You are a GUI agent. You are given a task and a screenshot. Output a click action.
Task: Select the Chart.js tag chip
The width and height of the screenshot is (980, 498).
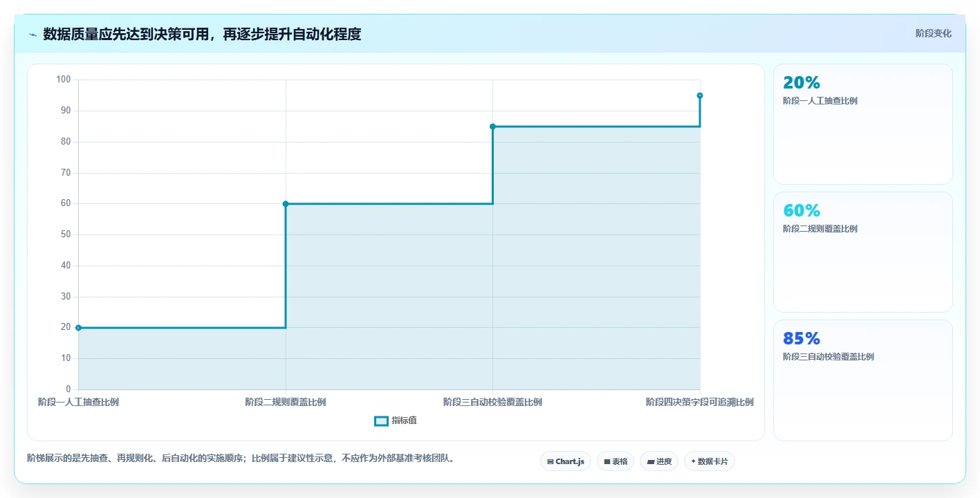[x=566, y=461]
